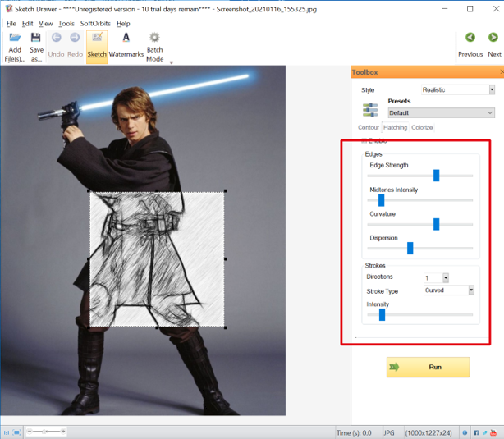Click the strokes Intensity slider handle
This screenshot has width=504, height=439.
coord(382,314)
